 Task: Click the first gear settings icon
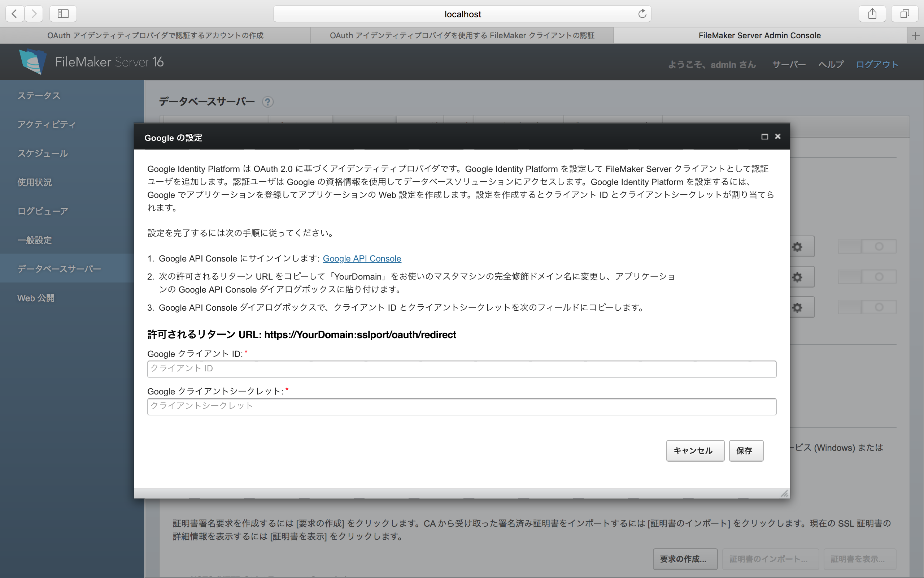[x=797, y=247]
